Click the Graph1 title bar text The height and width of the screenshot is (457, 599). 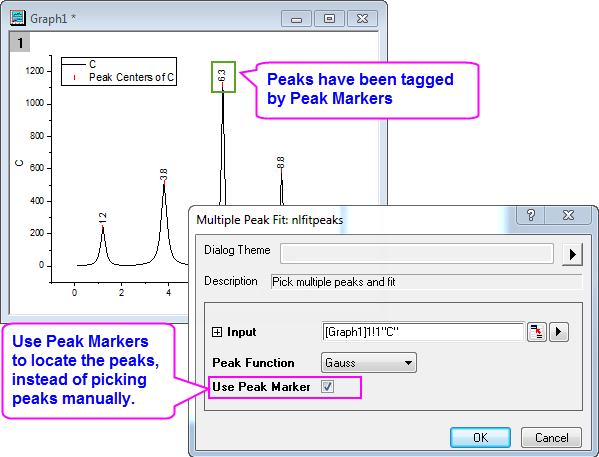pos(52,19)
